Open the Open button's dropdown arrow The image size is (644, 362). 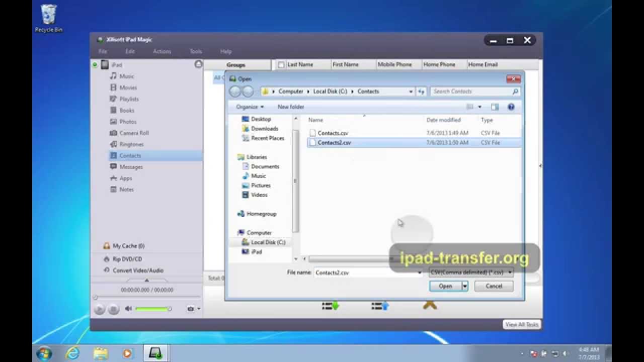pyautogui.click(x=465, y=286)
